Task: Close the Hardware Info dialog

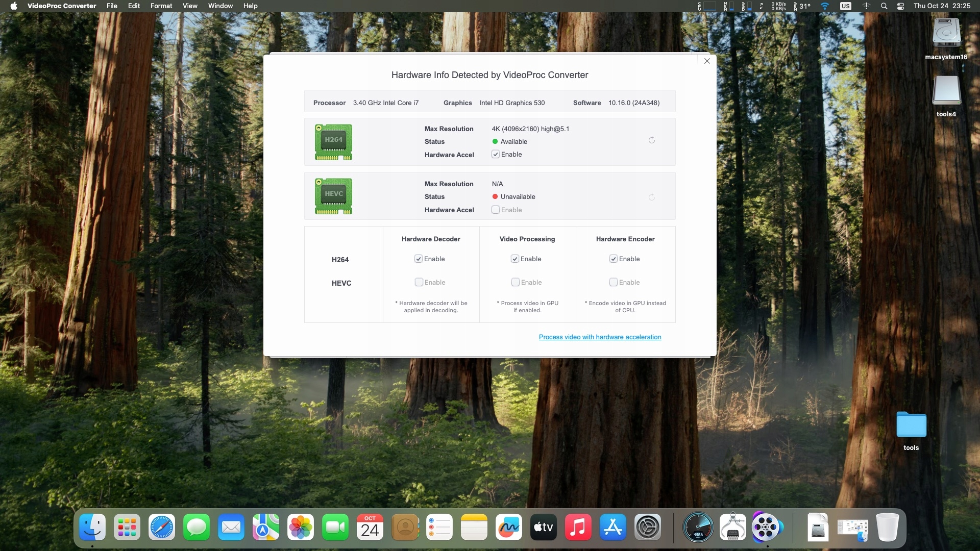Action: pos(707,61)
